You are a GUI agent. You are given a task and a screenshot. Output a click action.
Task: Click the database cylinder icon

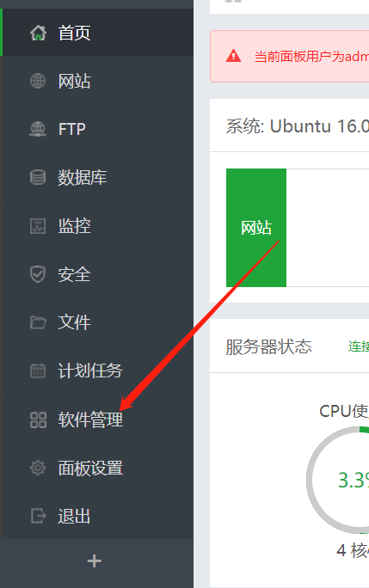[x=38, y=177]
